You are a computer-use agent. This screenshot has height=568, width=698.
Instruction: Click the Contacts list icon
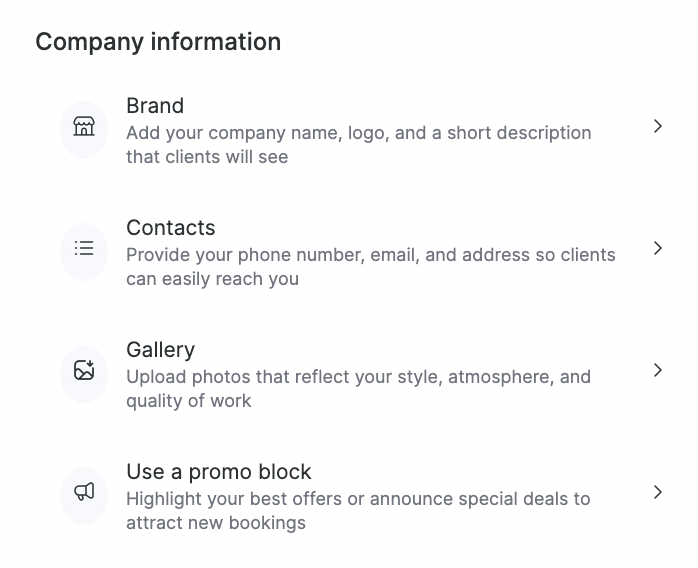pos(84,249)
